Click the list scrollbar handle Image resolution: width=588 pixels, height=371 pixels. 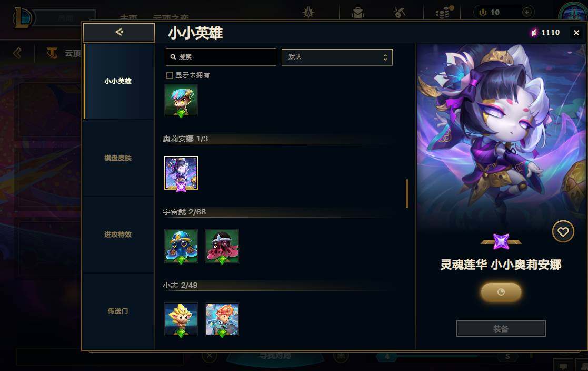tap(407, 193)
